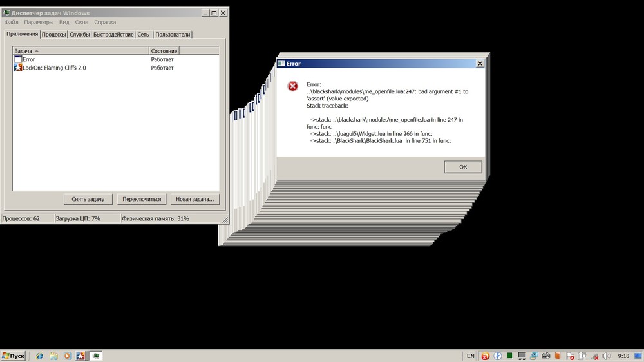Screen dimensions: 644x362
Task: Minimize the Task Manager window
Action: point(205,13)
